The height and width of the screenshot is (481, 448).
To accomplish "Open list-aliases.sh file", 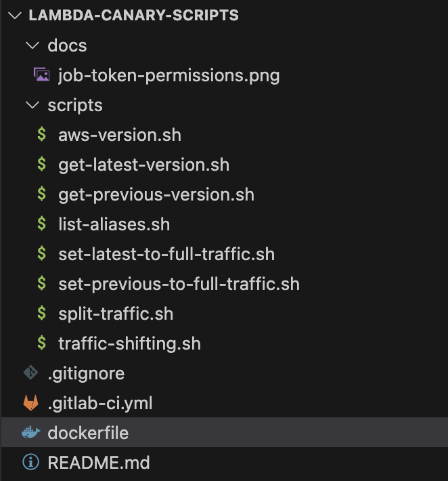I will tap(114, 224).
